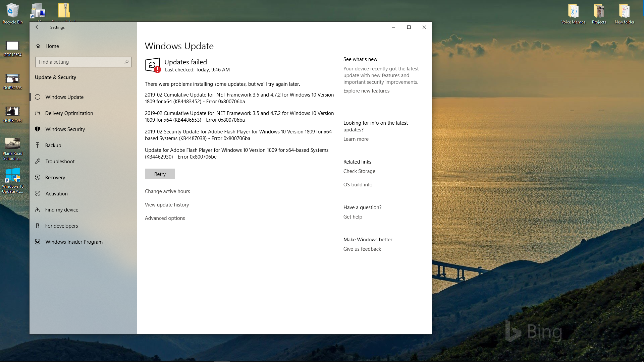Open Advanced options link
The image size is (644, 362).
165,218
